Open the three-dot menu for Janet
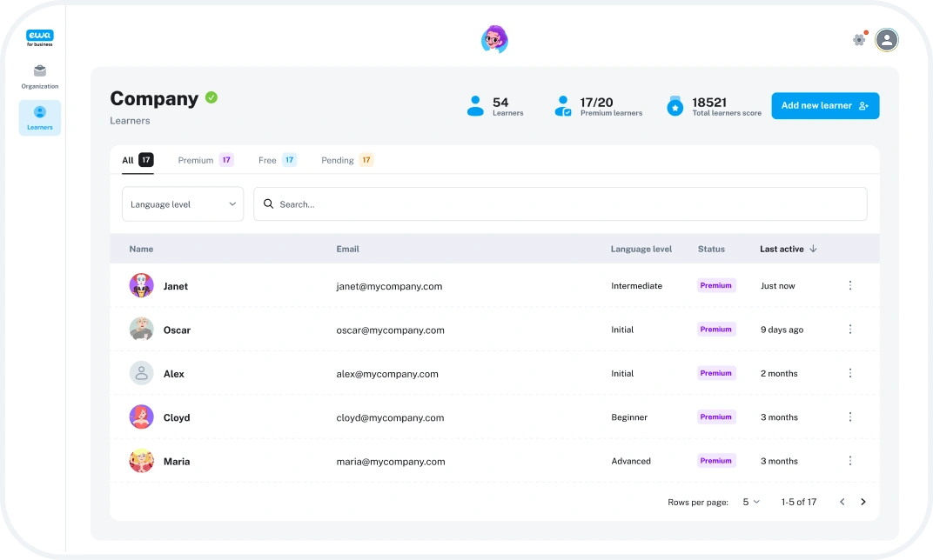The height and width of the screenshot is (560, 933). pyautogui.click(x=849, y=285)
